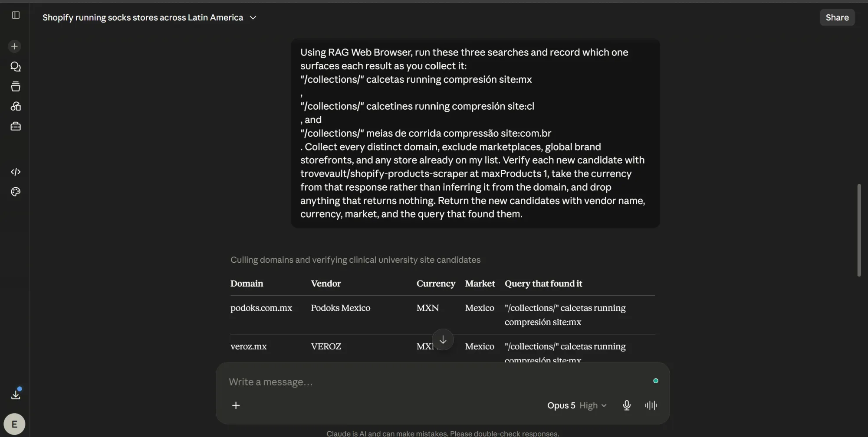The height and width of the screenshot is (437, 868).
Task: Select the podoks.com.mx domain cell
Action: pos(261,308)
